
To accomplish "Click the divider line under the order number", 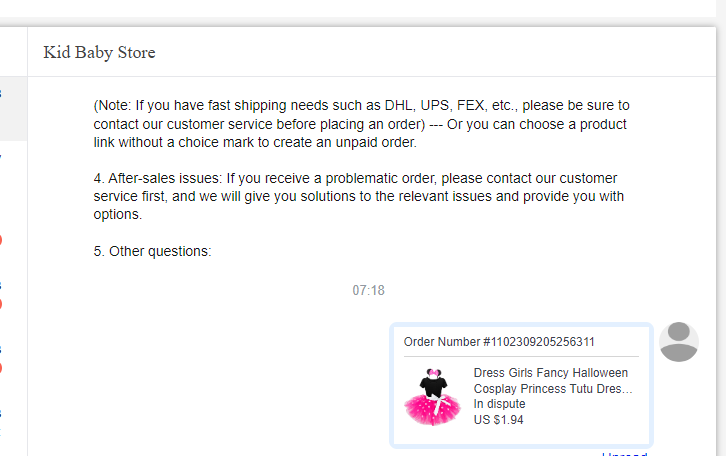I will pyautogui.click(x=520, y=357).
